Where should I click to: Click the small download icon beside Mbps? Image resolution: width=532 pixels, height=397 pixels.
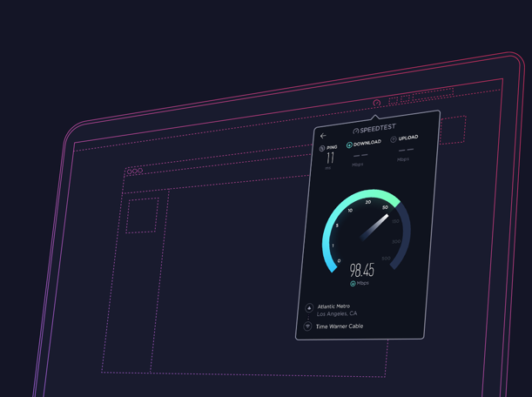click(x=353, y=284)
